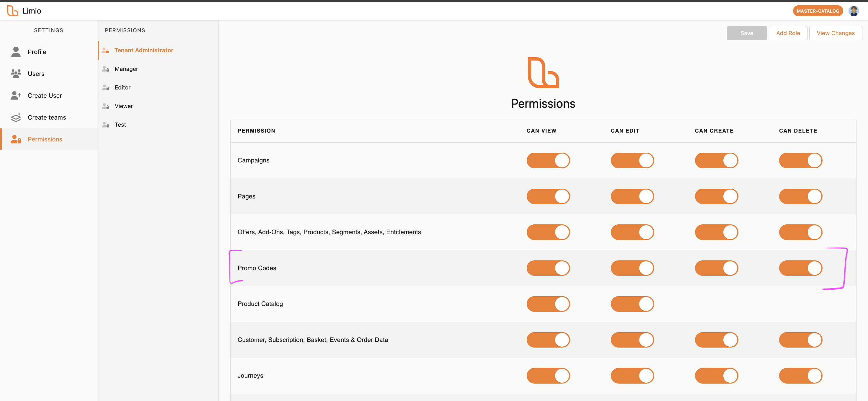Click the Permissions lock-person icon
Screen dimensions: 868x401
(16, 139)
